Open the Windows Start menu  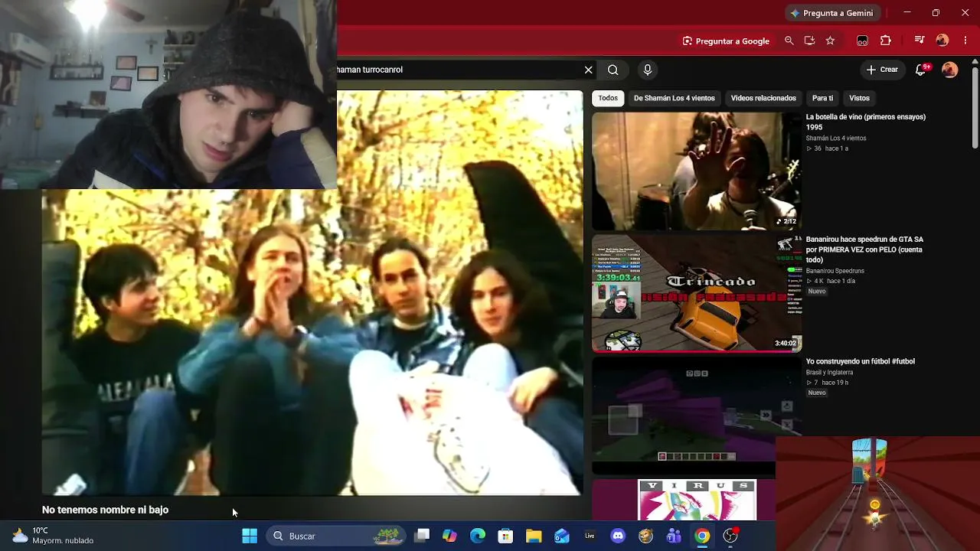click(x=250, y=536)
